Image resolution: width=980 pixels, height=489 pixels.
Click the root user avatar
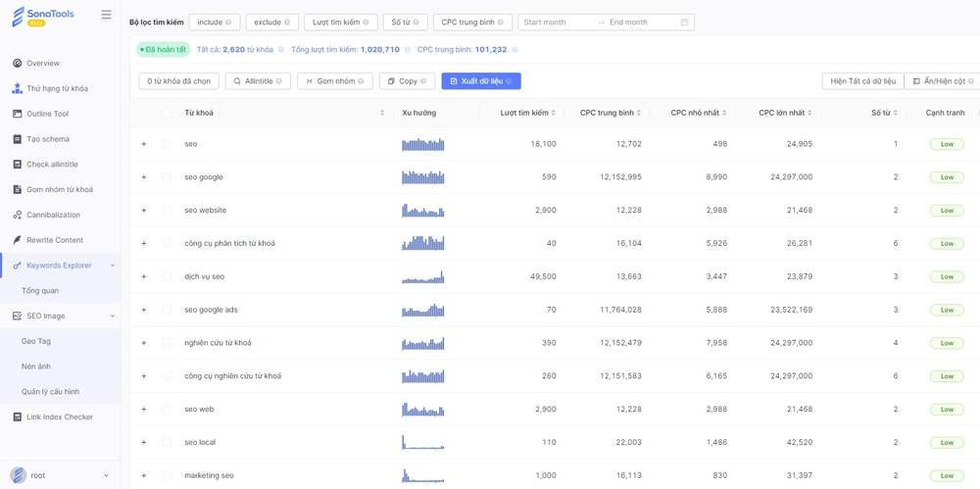18,475
